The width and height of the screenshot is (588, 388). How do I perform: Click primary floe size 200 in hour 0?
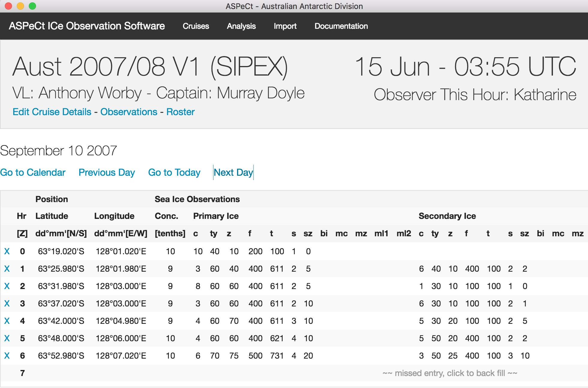coord(256,251)
